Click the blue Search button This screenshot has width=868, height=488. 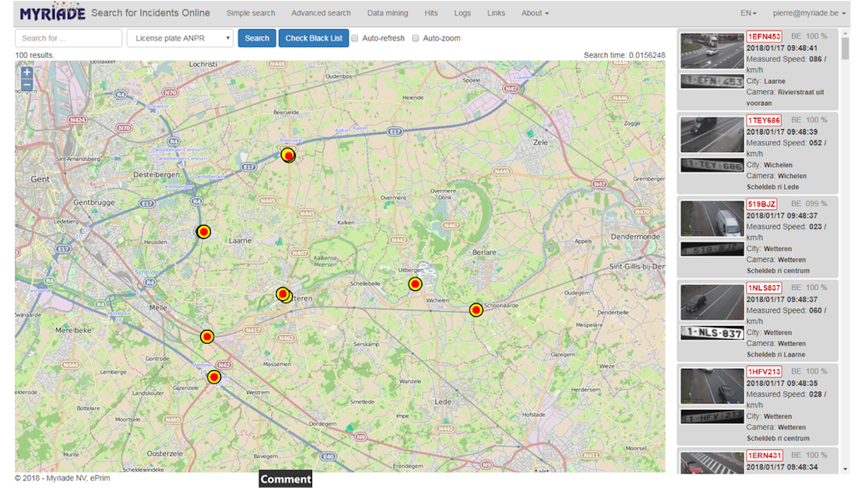pos(257,38)
